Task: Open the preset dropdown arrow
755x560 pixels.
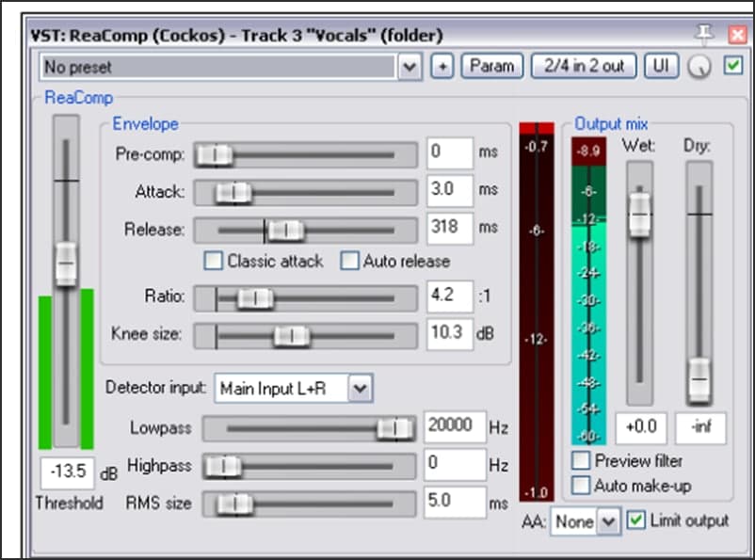Action: coord(410,67)
